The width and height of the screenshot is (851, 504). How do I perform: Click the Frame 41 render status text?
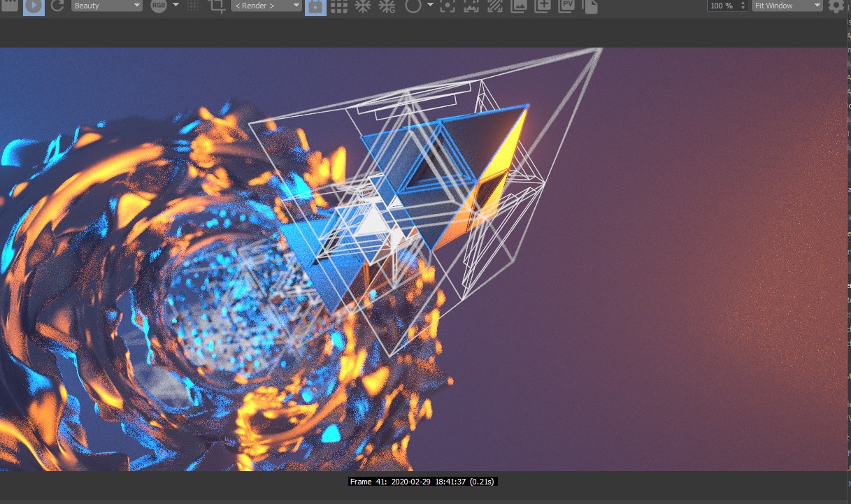(423, 482)
